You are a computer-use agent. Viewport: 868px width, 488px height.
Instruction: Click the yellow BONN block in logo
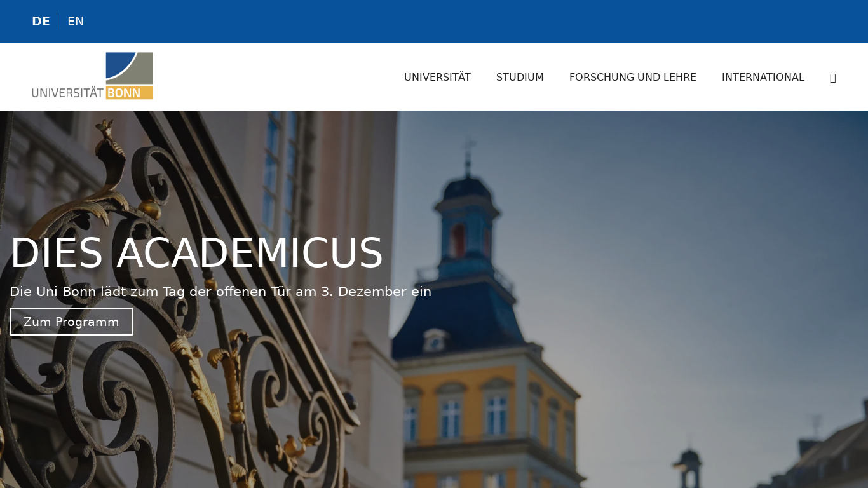click(130, 93)
